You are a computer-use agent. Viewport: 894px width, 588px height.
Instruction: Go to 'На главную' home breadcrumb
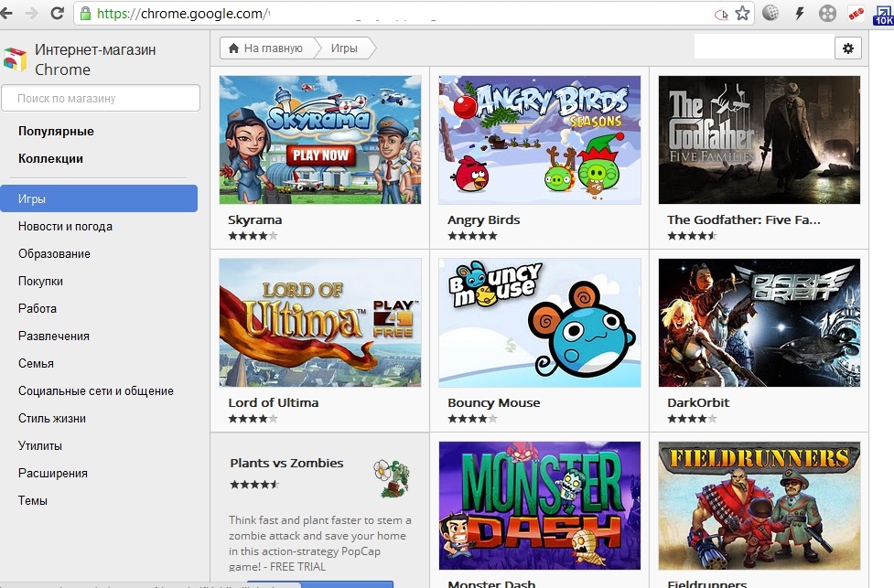265,48
